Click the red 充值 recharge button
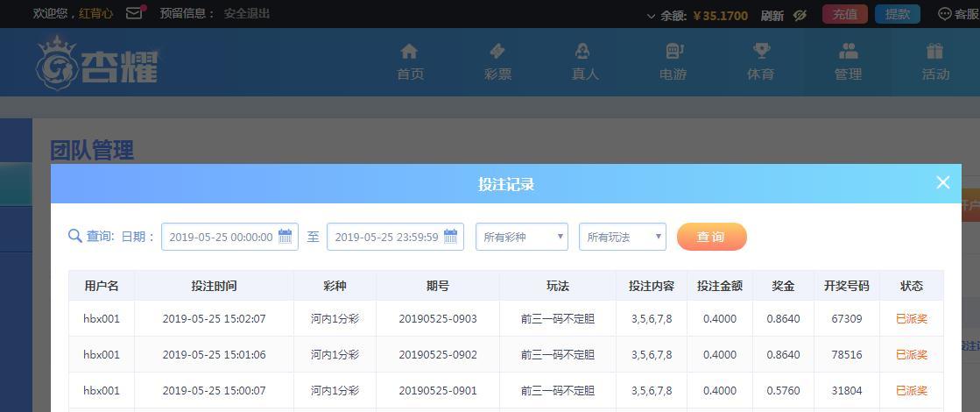The image size is (980, 412). point(845,14)
